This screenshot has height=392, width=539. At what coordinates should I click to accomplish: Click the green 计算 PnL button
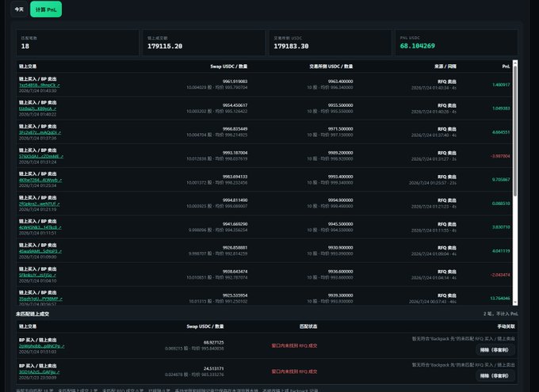coord(46,10)
